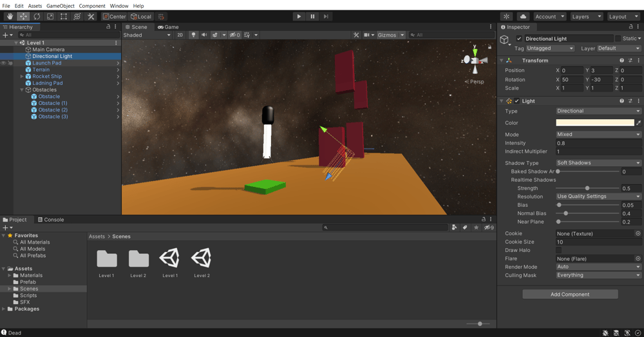This screenshot has width=644, height=337.
Task: Open the Assets menu
Action: (x=35, y=6)
